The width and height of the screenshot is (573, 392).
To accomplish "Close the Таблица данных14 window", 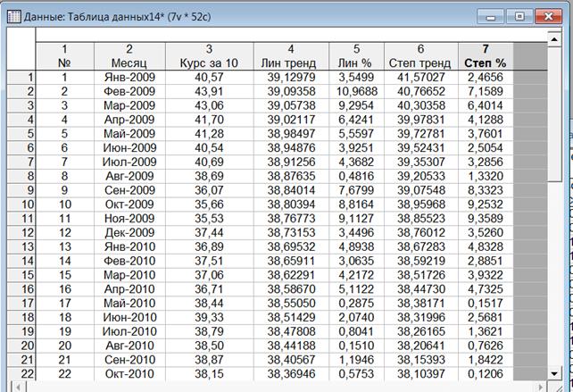I will click(549, 16).
